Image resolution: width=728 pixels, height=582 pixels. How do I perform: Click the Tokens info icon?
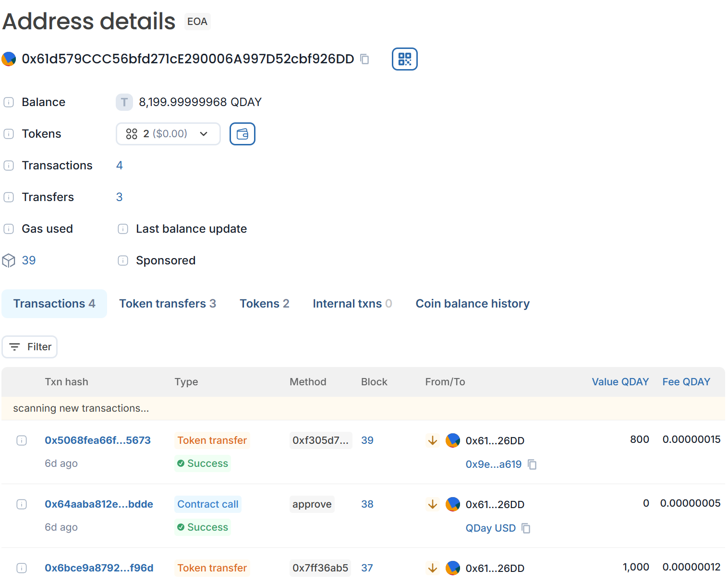pos(9,134)
